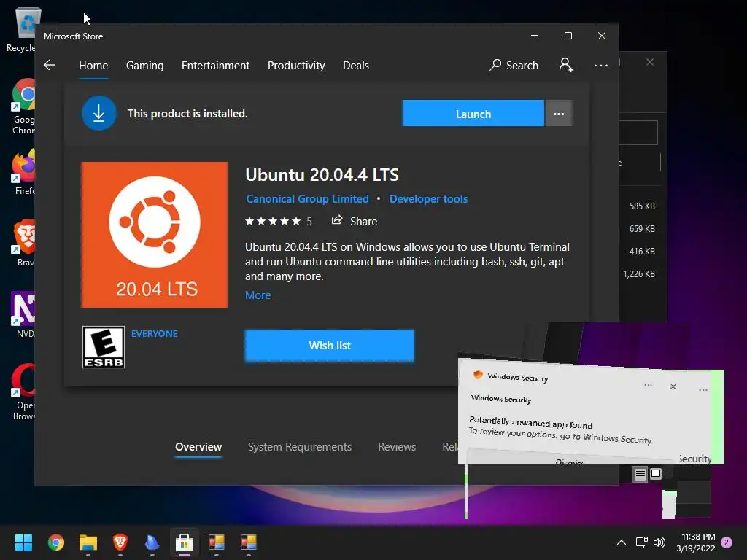Open the Store sign-in account icon
The height and width of the screenshot is (560, 747).
point(566,65)
